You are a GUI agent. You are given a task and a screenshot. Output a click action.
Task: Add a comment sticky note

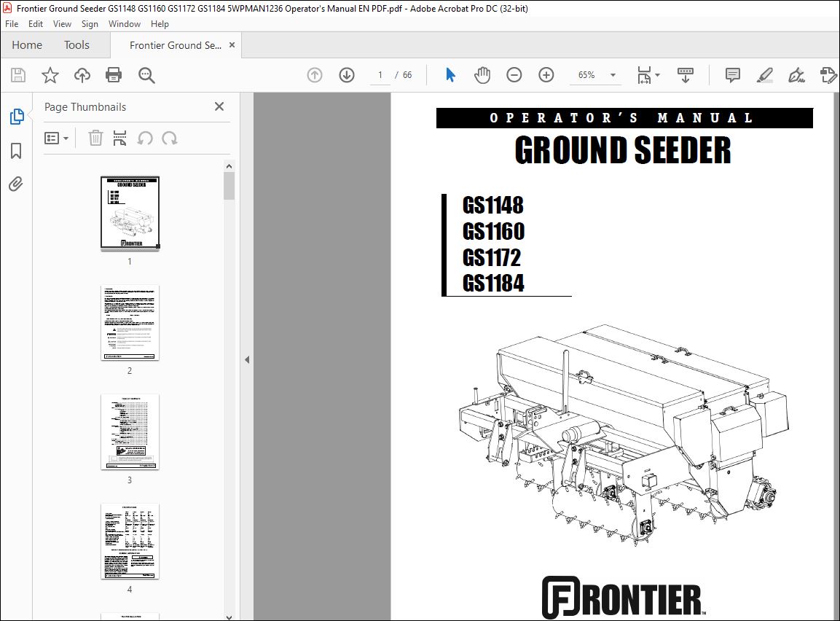732,75
